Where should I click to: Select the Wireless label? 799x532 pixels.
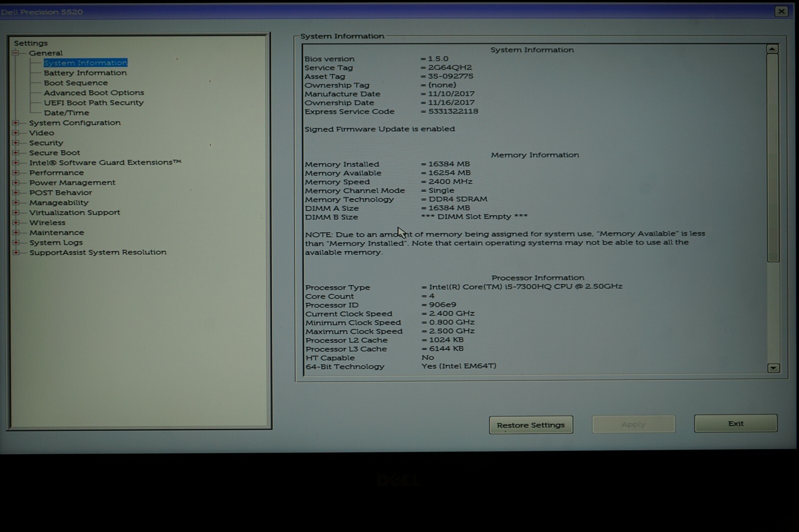pos(47,223)
